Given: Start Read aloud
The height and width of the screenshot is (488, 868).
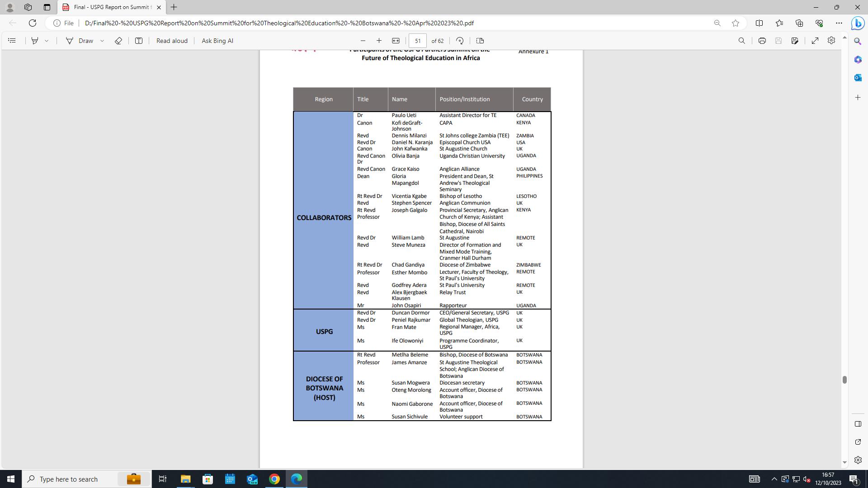Looking at the screenshot, I should pos(172,41).
